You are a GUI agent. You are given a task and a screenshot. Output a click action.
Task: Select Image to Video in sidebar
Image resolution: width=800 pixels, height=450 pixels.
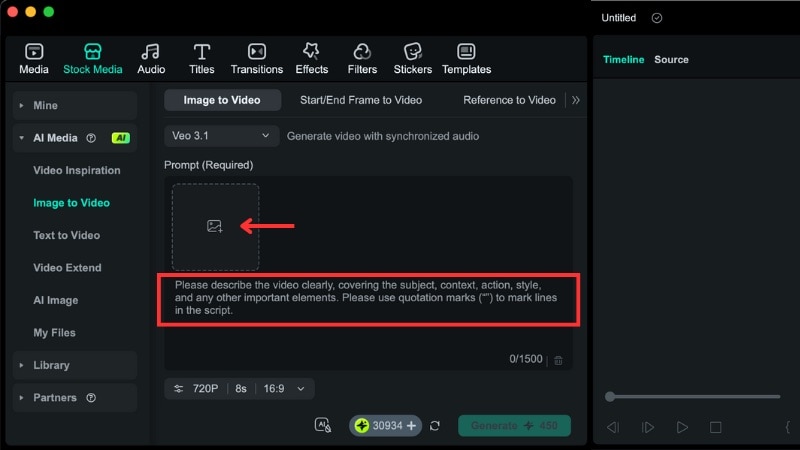coord(71,203)
